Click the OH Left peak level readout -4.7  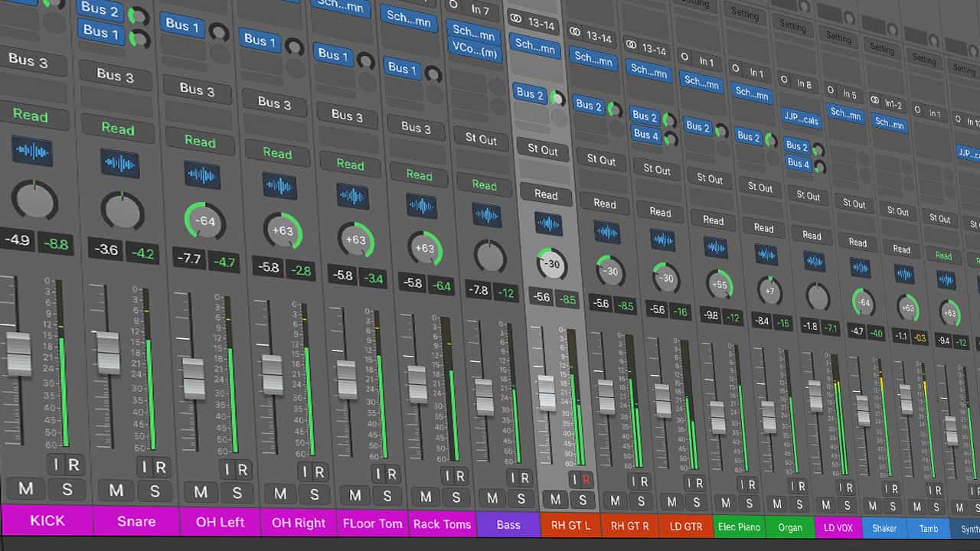[x=224, y=262]
